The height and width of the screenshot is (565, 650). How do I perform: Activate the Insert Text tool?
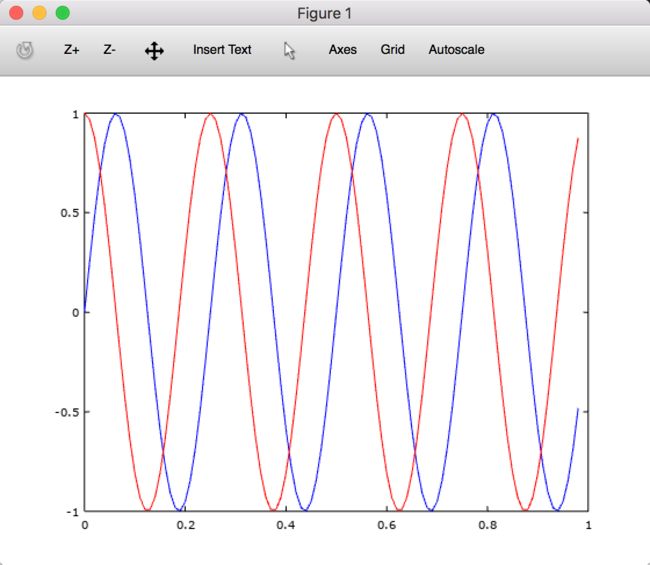222,50
